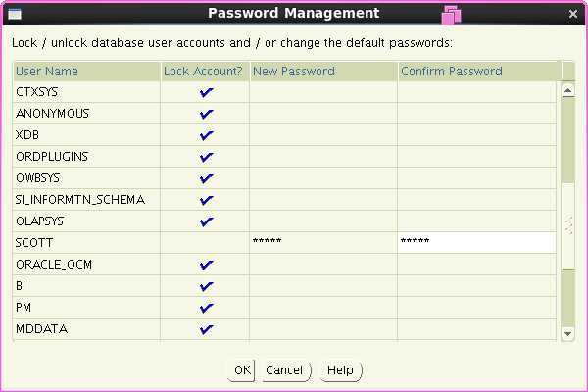Click the window menu icon in title bar

[x=15, y=14]
